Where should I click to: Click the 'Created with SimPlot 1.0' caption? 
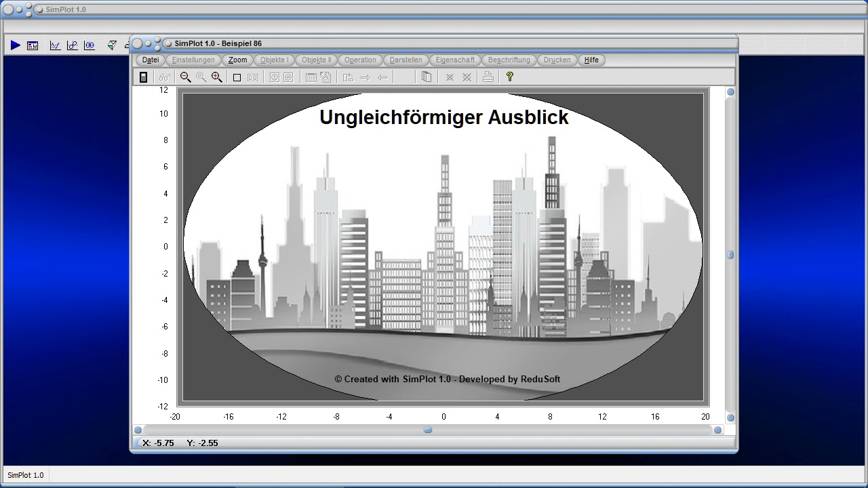[x=448, y=379]
